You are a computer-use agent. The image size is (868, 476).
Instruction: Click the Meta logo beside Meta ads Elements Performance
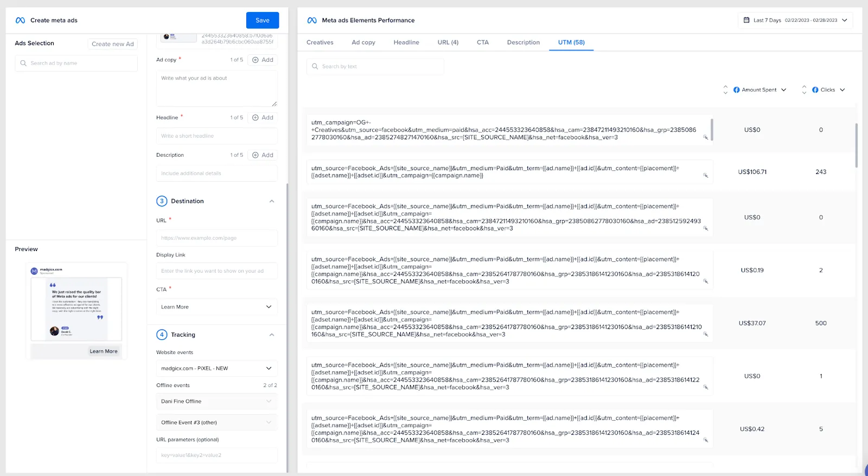coord(312,21)
